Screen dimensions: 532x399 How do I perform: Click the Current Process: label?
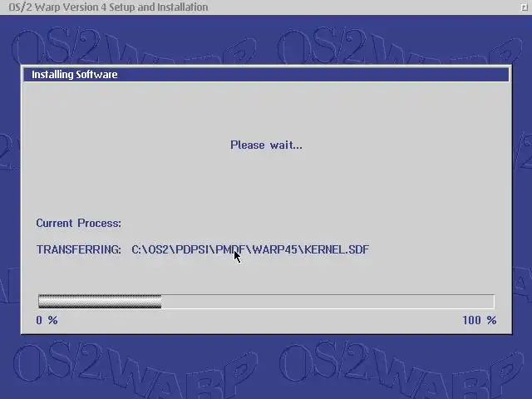(x=79, y=224)
